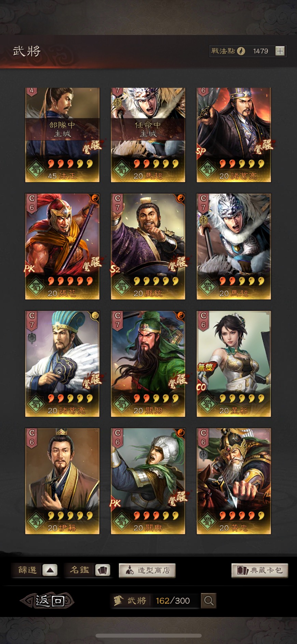Select the 黃忠 general card
This screenshot has height=644, width=297.
coord(234,481)
